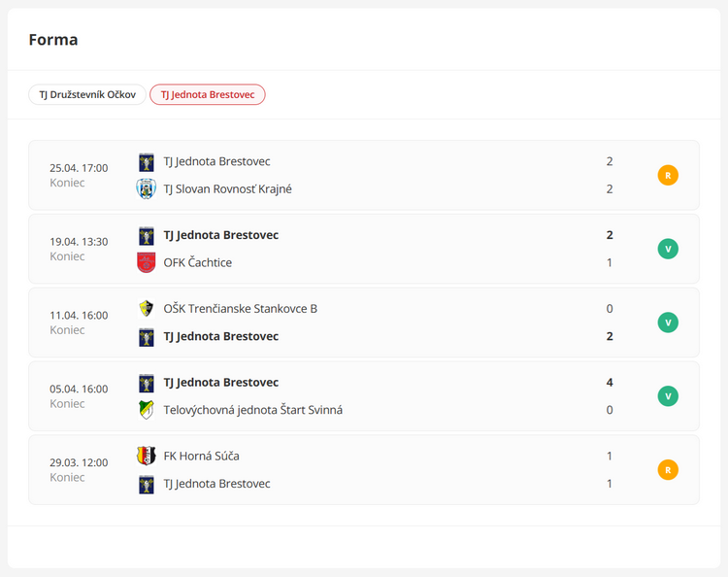Viewport: 728px width, 577px height.
Task: Click Jednota Brestovec crest in 25.04. match
Action: [x=147, y=162]
